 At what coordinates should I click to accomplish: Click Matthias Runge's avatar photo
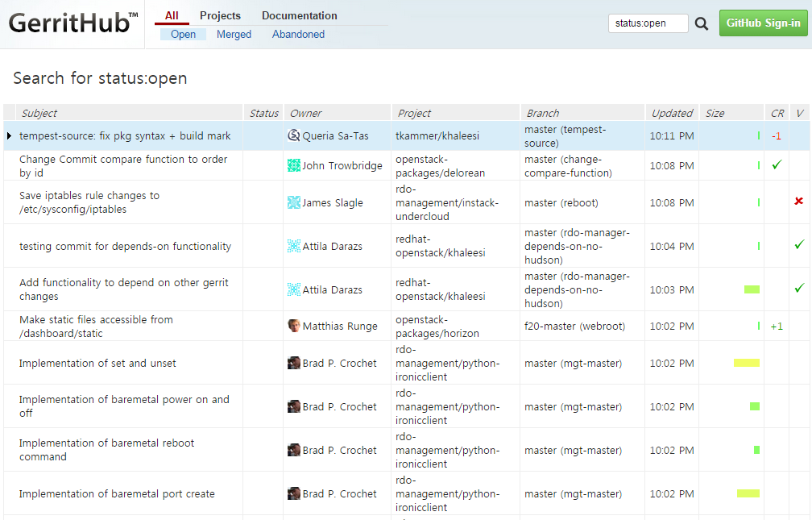(x=293, y=326)
